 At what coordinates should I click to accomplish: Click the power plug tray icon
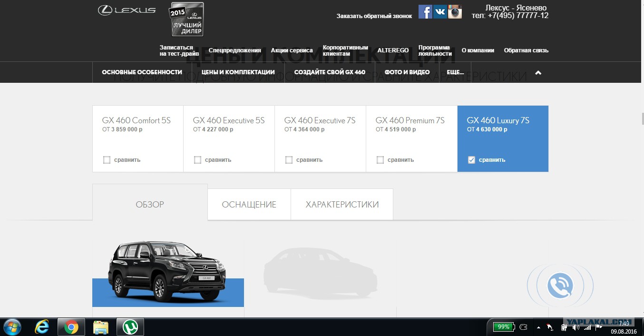coord(524,327)
